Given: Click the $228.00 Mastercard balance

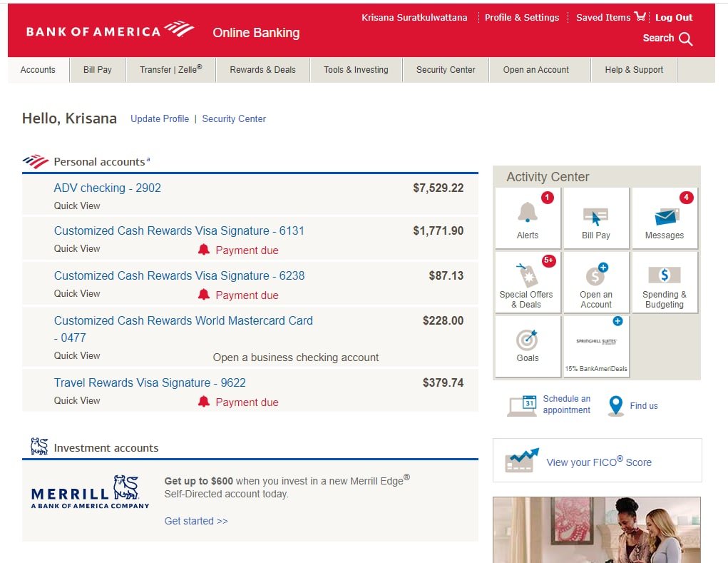Looking at the screenshot, I should pos(443,320).
